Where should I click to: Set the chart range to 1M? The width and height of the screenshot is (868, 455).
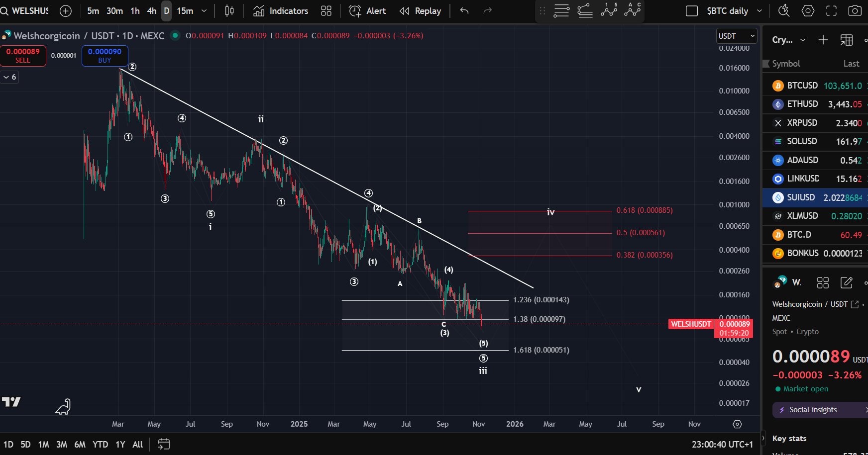[43, 444]
